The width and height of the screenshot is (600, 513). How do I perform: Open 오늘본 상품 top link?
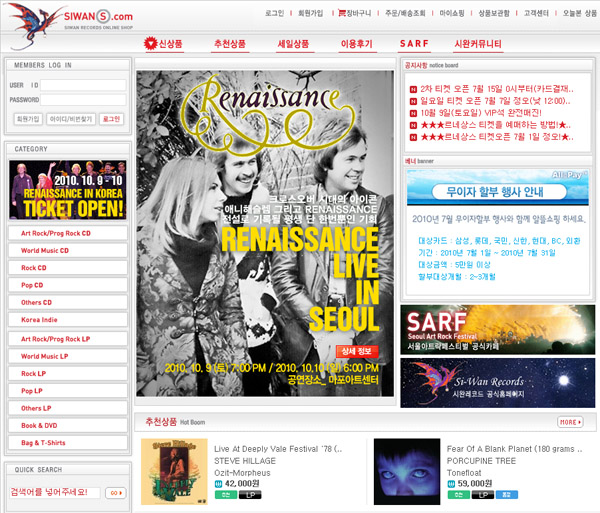tap(580, 13)
